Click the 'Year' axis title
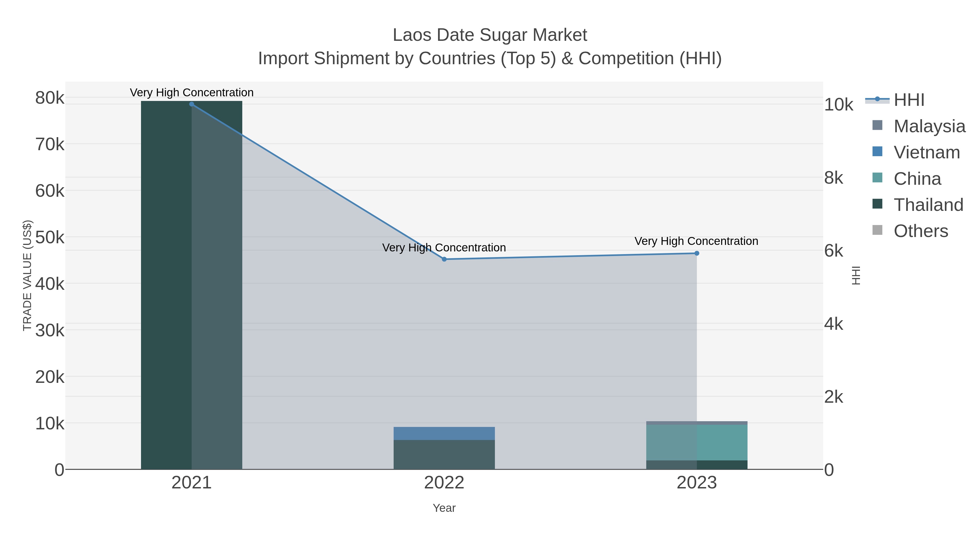This screenshot has height=551, width=980. (444, 508)
